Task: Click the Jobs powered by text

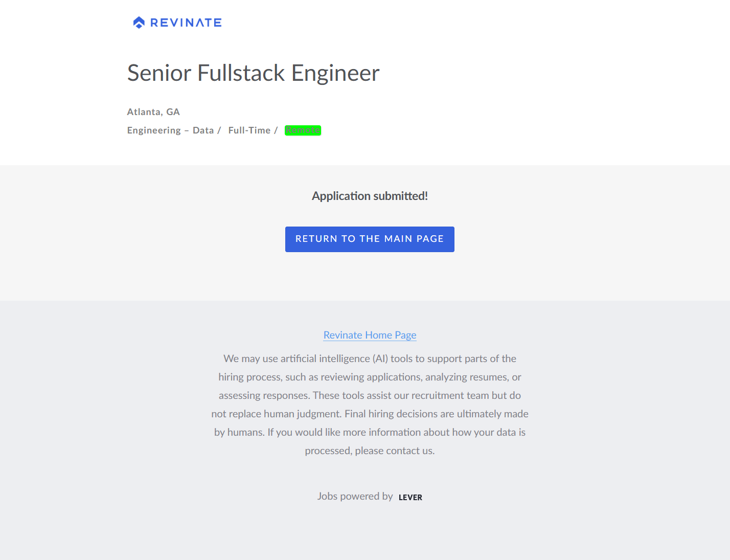Action: 355,496
